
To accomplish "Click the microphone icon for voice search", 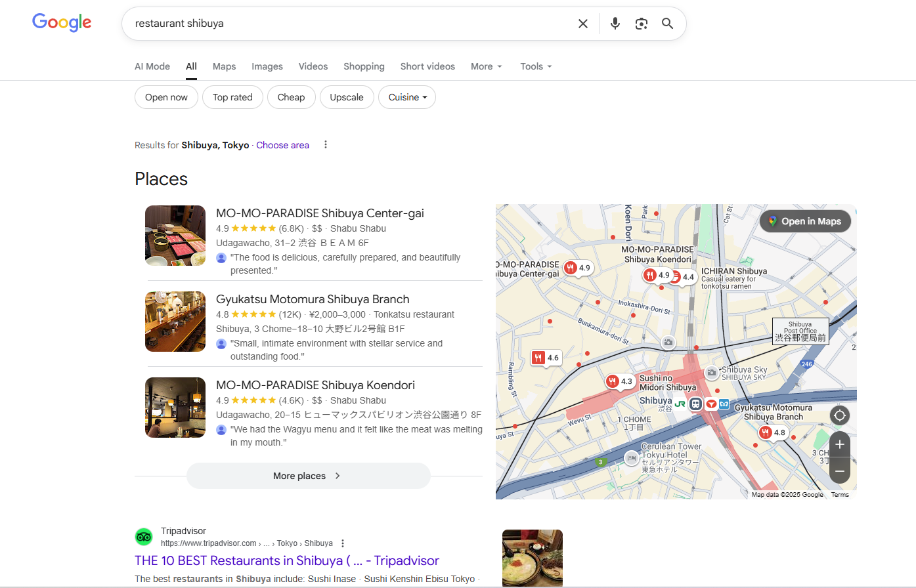I will pyautogui.click(x=615, y=23).
